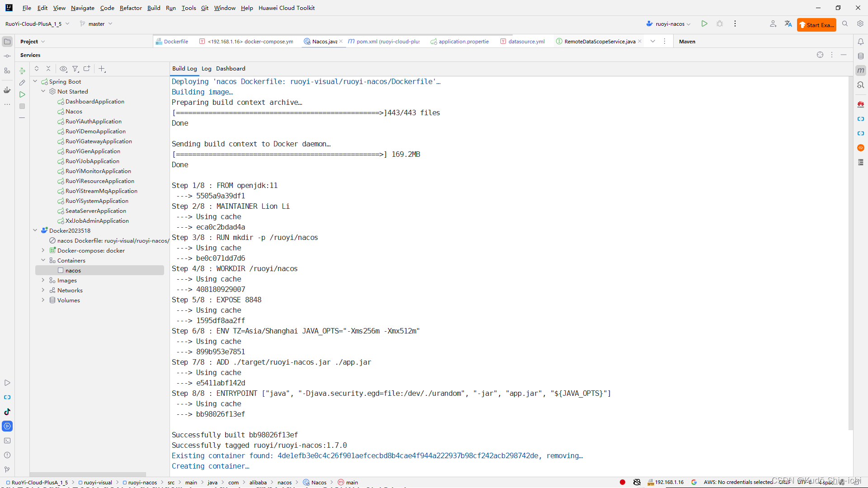Click the Start Exa... orange button
This screenshot has width=868, height=488.
click(816, 25)
